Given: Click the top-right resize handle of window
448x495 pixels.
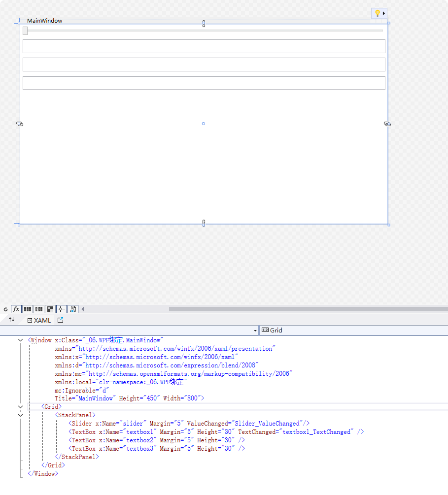Looking at the screenshot, I should click(388, 23).
